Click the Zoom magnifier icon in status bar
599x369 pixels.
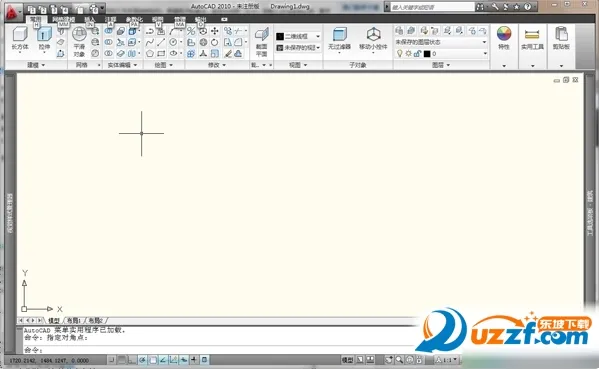[399, 359]
